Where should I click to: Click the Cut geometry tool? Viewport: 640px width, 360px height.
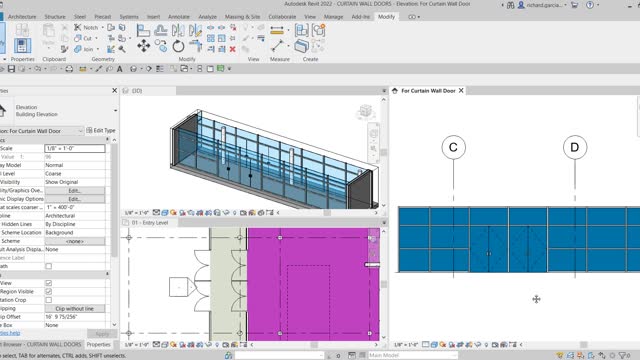(x=83, y=38)
